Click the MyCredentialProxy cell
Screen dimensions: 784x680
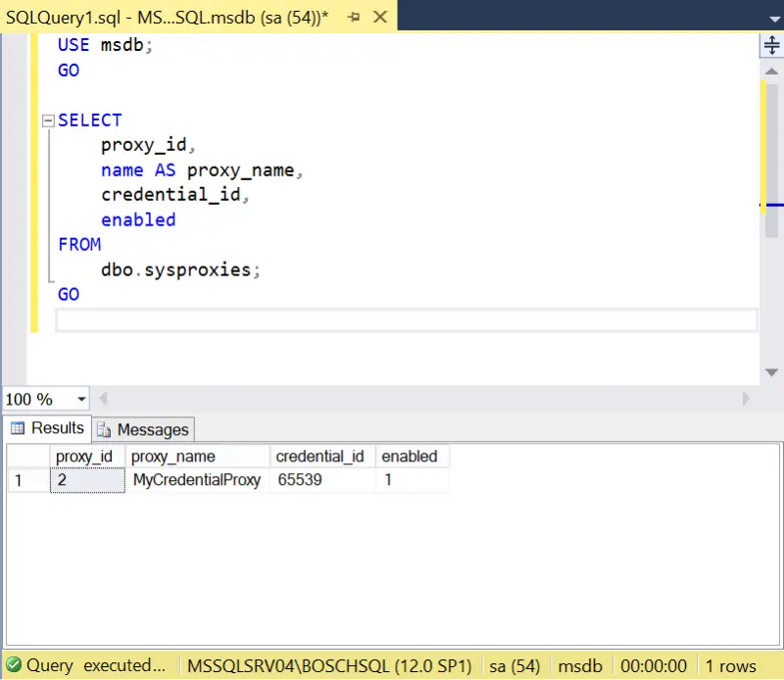coord(198,480)
